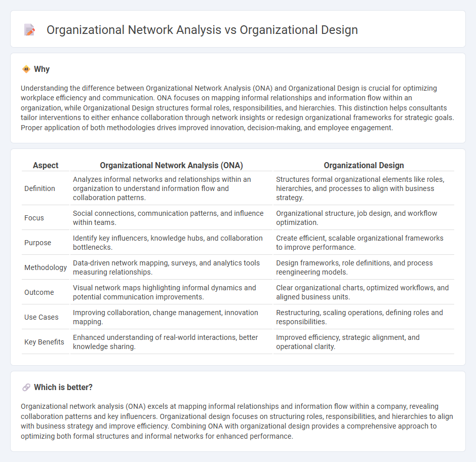Click the Focus row label

click(x=33, y=217)
